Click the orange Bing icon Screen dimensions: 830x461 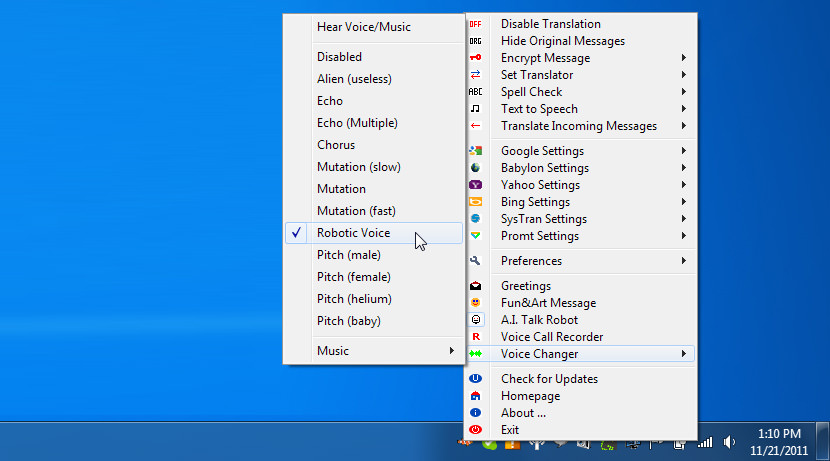475,202
